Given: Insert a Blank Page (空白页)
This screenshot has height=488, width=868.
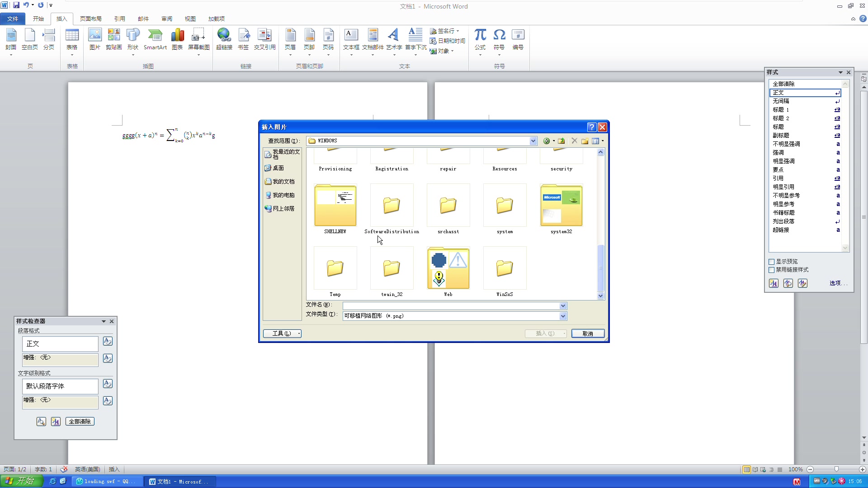Looking at the screenshot, I should click(x=30, y=40).
